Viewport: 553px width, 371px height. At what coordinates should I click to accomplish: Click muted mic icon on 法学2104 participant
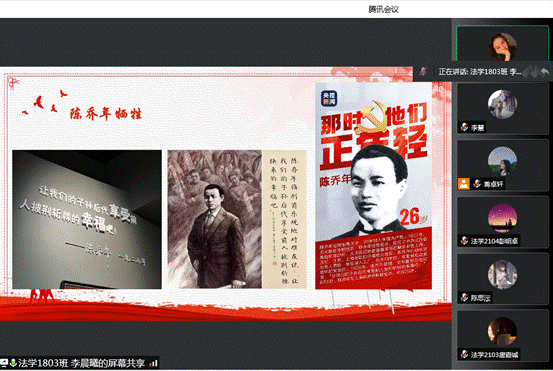[x=464, y=241]
